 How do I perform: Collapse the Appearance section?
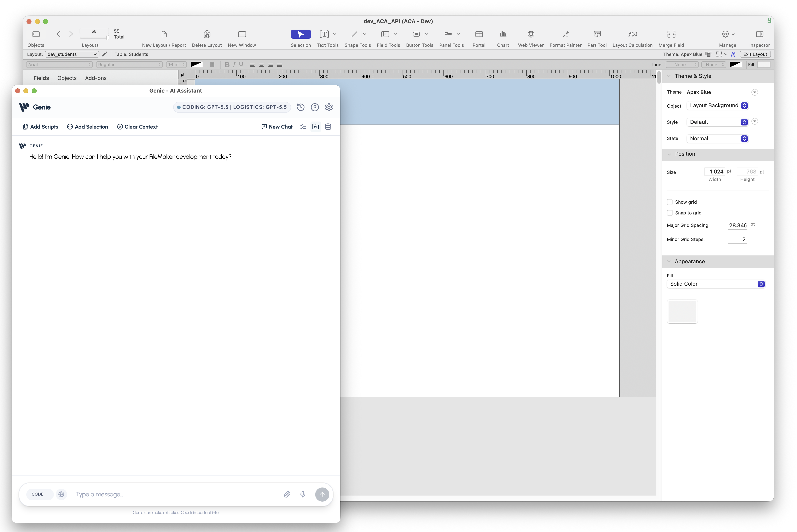pos(668,262)
